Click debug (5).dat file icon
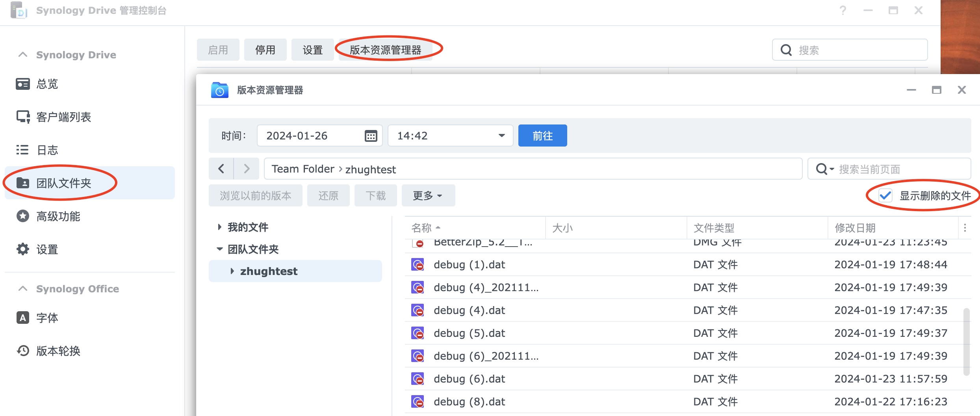The height and width of the screenshot is (416, 980). pyautogui.click(x=418, y=333)
